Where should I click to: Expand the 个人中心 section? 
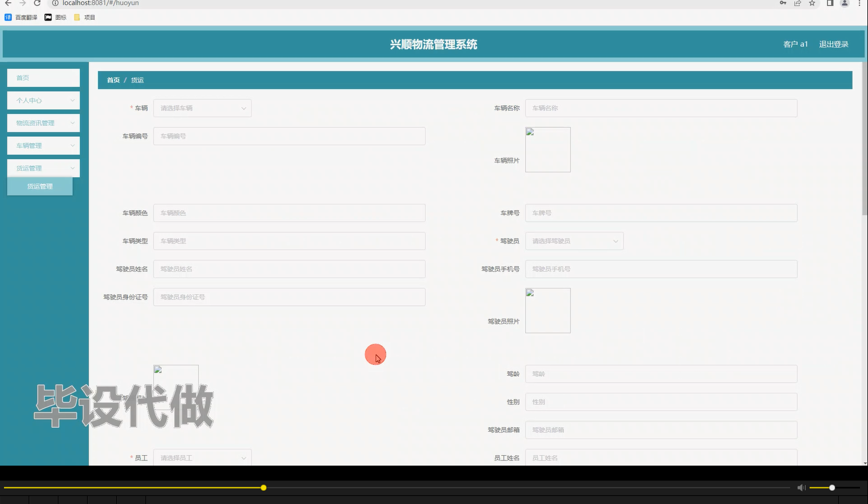pyautogui.click(x=43, y=100)
